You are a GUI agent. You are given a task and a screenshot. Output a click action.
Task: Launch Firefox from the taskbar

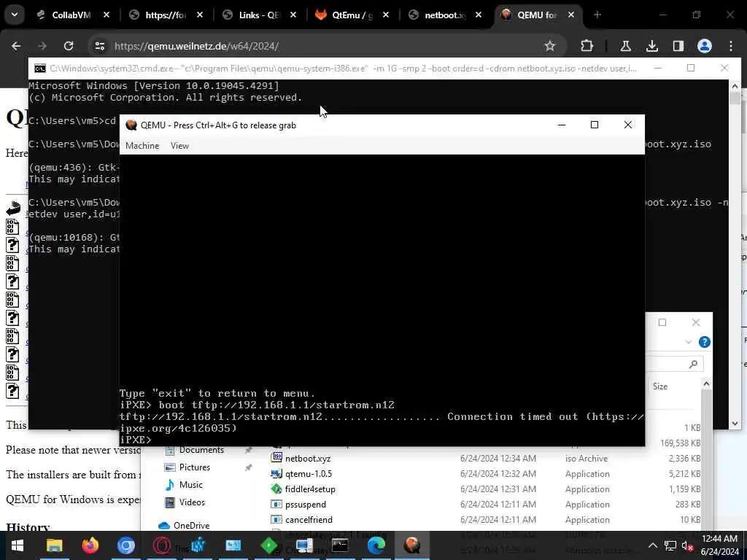click(x=90, y=545)
